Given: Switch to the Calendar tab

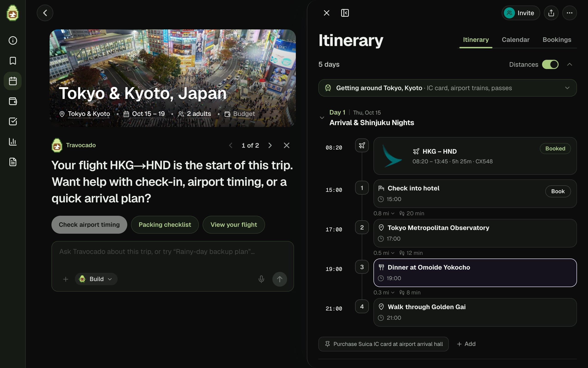Looking at the screenshot, I should [x=515, y=40].
